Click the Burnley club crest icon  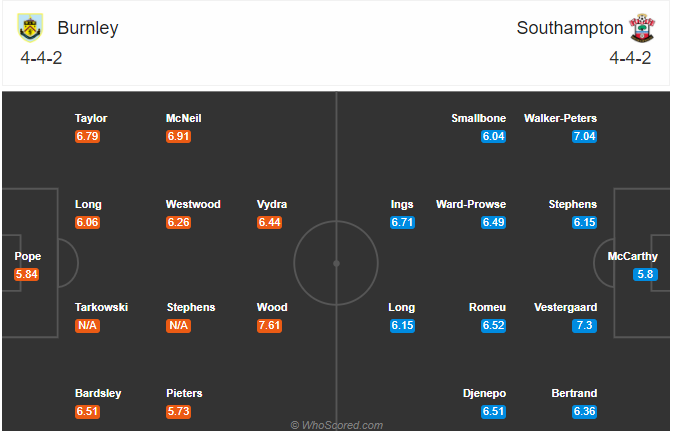(x=30, y=28)
